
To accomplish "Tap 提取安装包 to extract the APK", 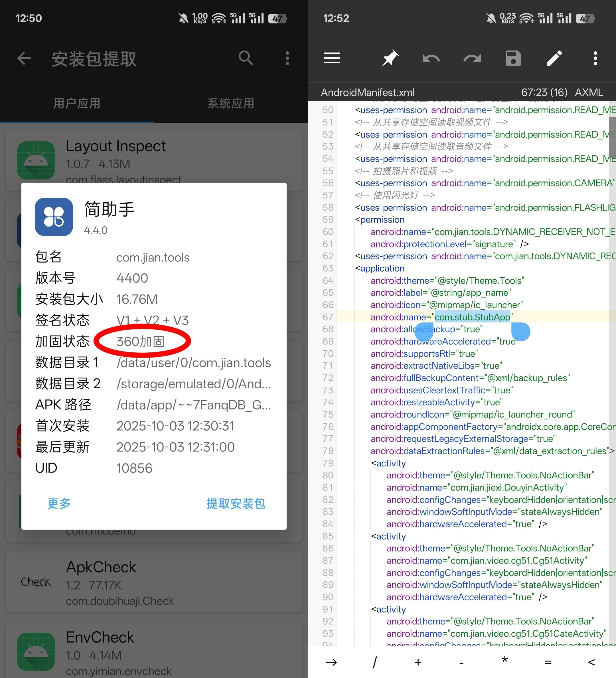I will [236, 503].
